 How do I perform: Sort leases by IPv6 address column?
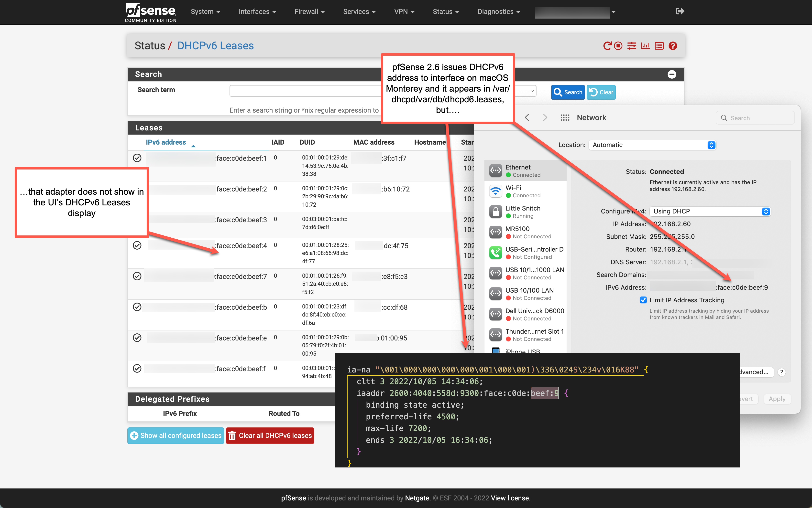(x=166, y=142)
